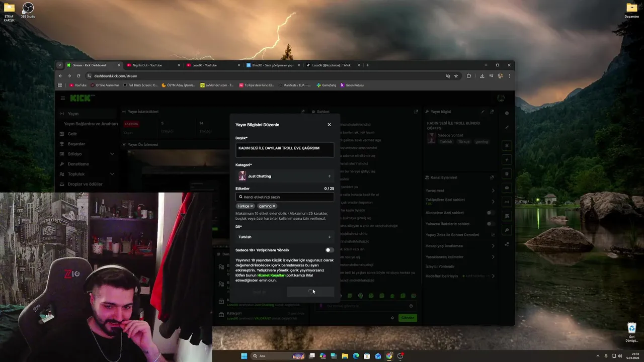Edit stream info pencil in Yayın bilgisi

pyautogui.click(x=482, y=112)
